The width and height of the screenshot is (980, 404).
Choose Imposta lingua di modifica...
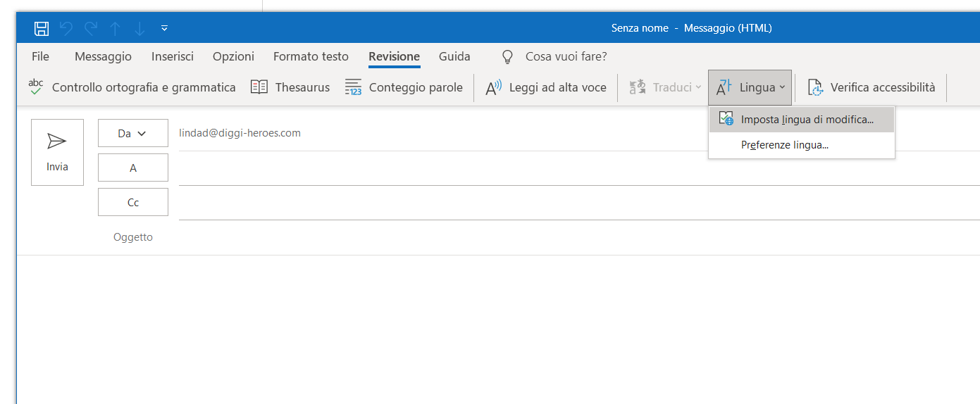coord(802,120)
